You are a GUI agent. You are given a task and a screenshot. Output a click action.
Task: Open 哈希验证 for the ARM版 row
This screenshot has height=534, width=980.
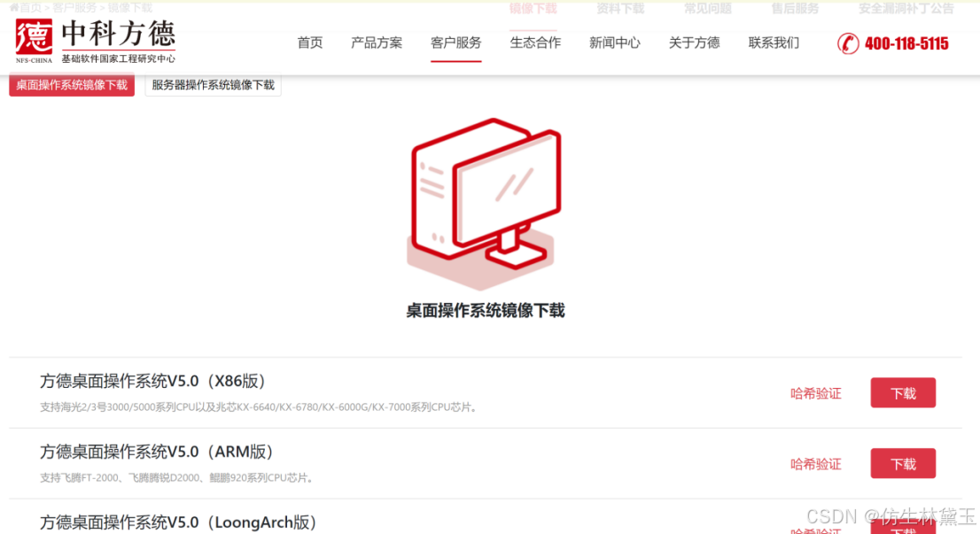tap(815, 464)
